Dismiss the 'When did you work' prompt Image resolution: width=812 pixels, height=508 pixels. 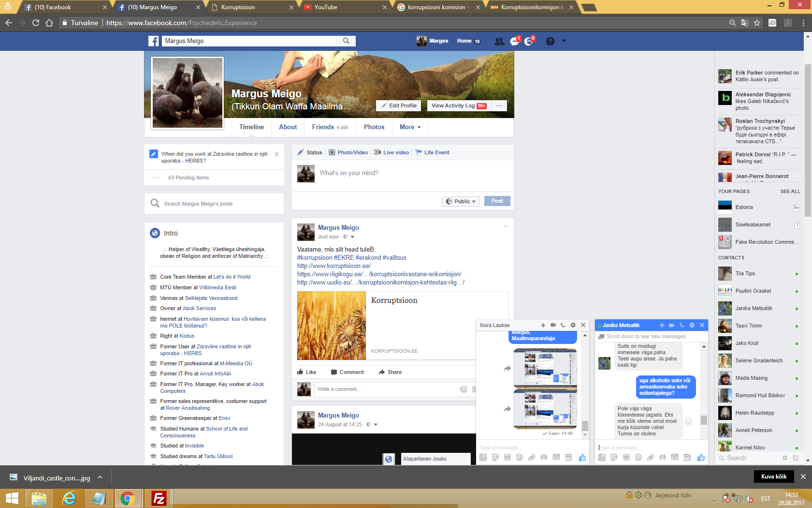coord(276,154)
